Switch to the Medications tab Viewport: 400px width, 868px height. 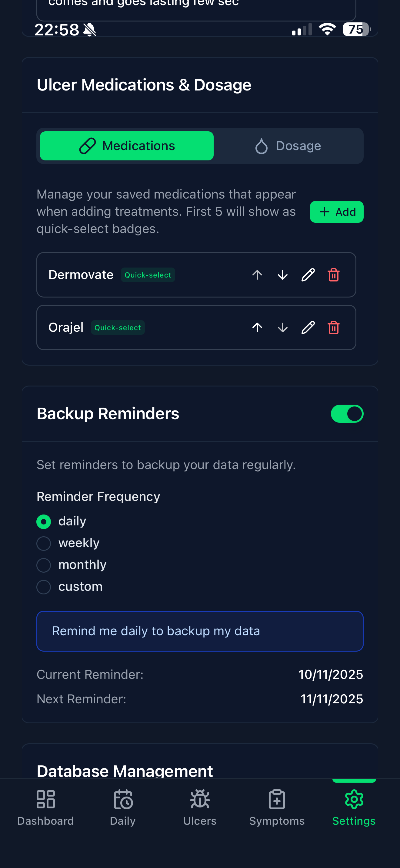(x=126, y=146)
